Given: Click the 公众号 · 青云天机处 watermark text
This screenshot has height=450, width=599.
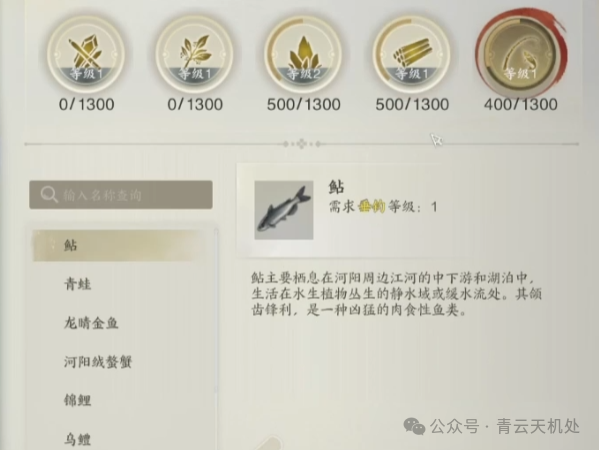Looking at the screenshot, I should click(x=505, y=426).
